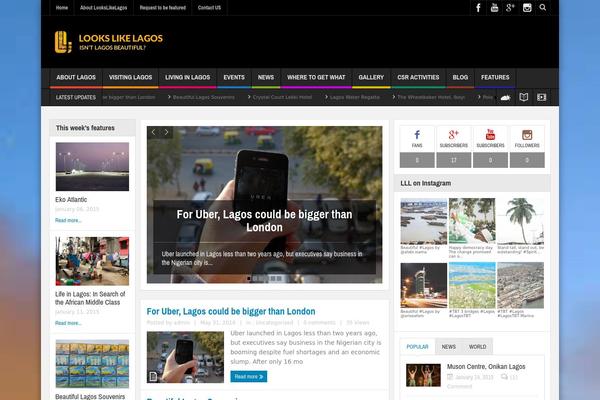
Task: Open the Events nav item
Action: 234,77
